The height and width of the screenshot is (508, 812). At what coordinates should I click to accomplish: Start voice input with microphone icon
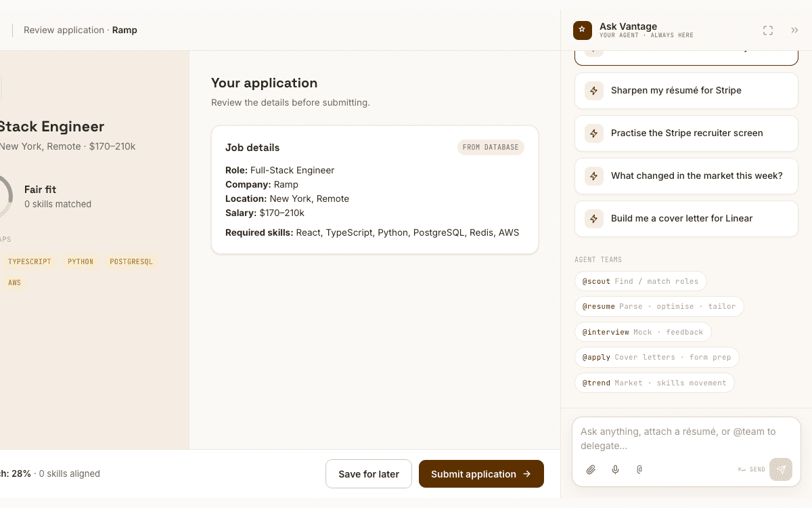pyautogui.click(x=615, y=469)
